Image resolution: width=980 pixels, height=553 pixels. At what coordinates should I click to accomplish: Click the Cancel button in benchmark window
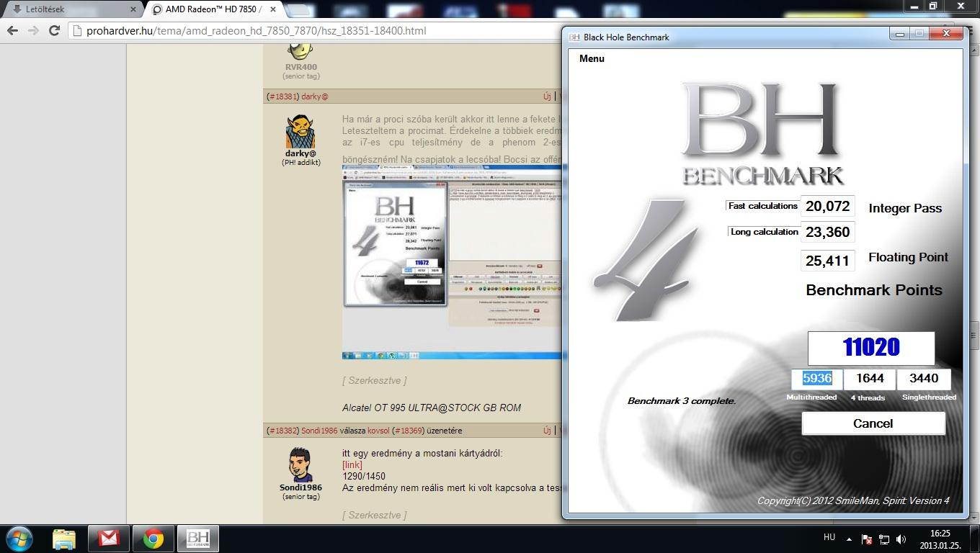tap(873, 423)
